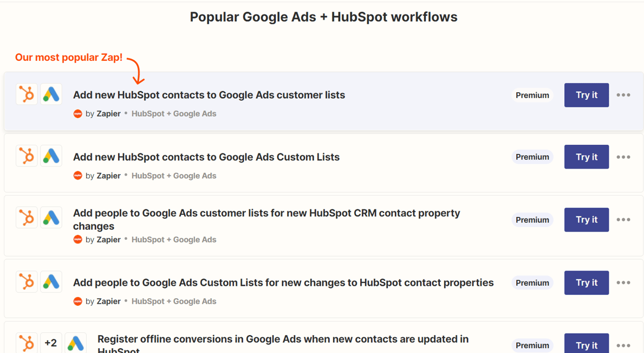
Task: Click 'HubSpot + Google Ads' under 'new changes to HubSpot contact properties'
Action: tap(174, 301)
